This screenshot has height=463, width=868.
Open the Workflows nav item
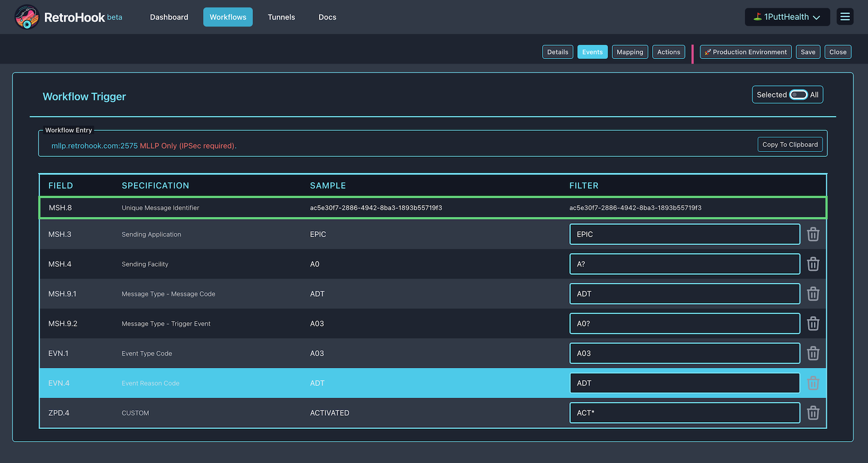point(228,17)
